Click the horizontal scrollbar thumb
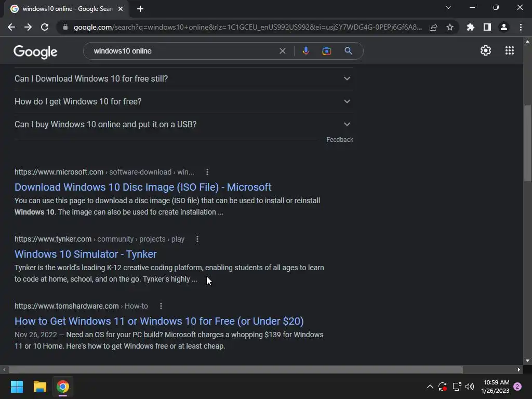Image resolution: width=532 pixels, height=399 pixels. click(x=236, y=369)
